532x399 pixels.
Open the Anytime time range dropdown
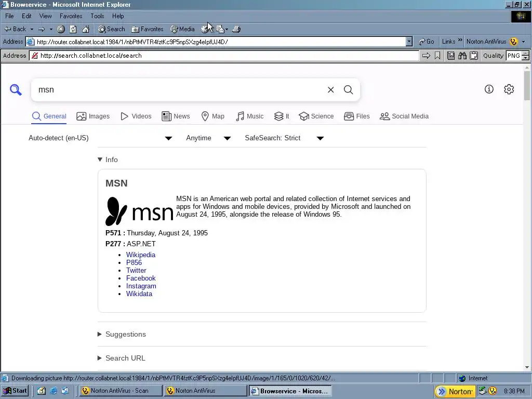(x=208, y=138)
